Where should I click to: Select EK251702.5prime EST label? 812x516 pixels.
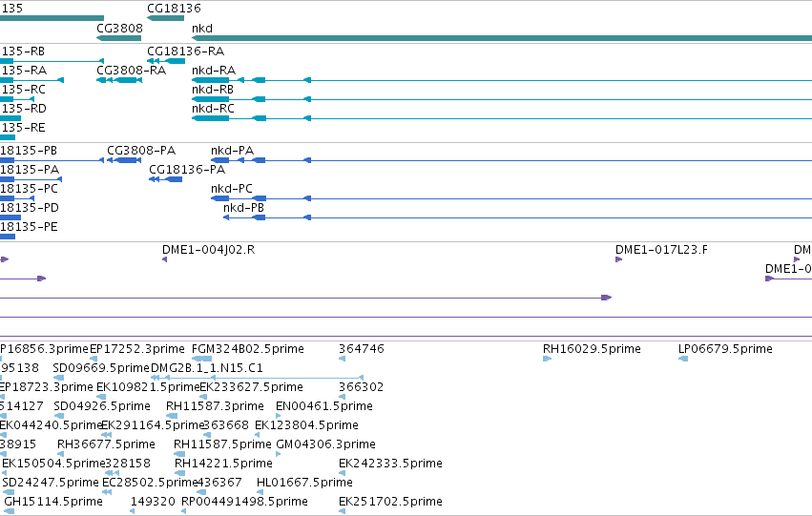click(x=390, y=503)
